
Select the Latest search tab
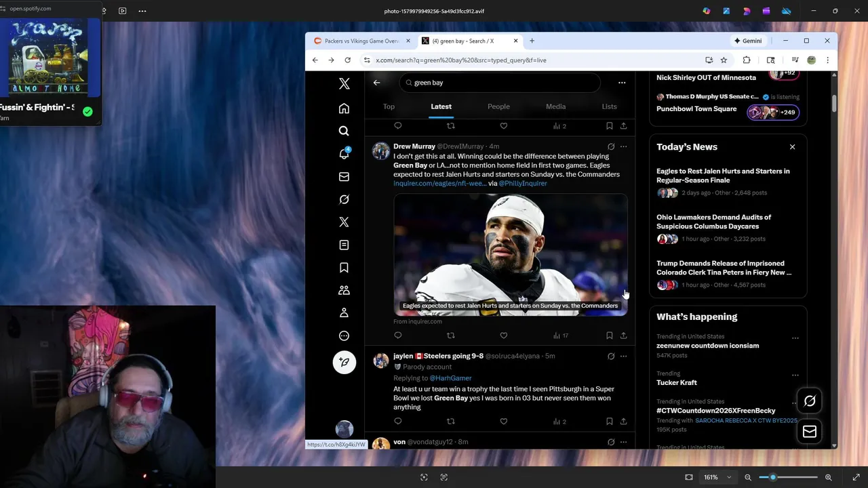point(441,106)
